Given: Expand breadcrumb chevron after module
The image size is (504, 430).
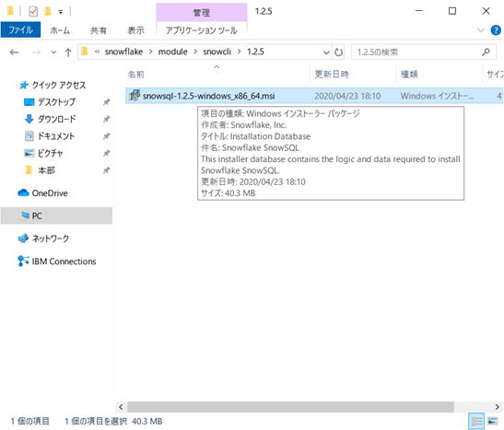Looking at the screenshot, I should [x=195, y=52].
